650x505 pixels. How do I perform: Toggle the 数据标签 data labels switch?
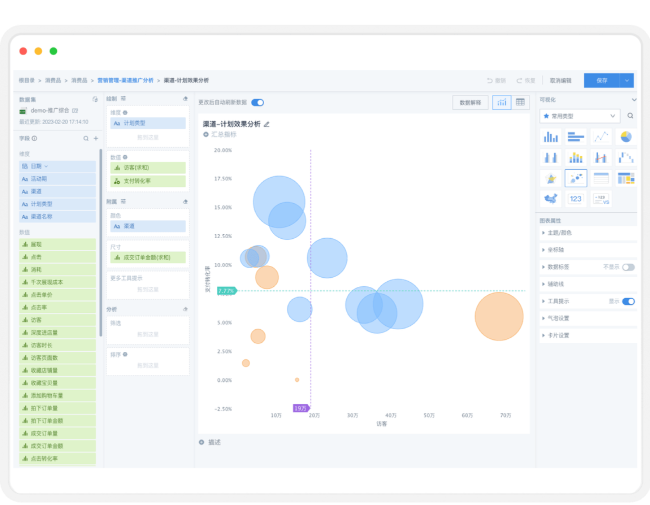tap(628, 267)
